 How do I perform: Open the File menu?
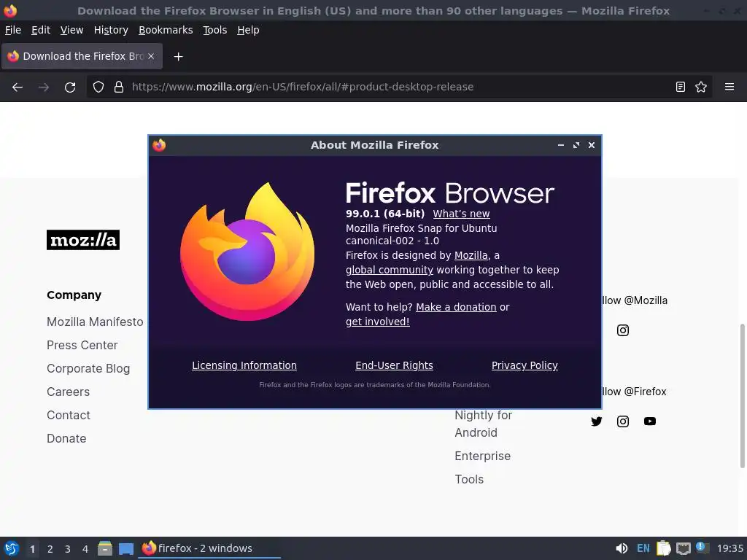click(13, 30)
